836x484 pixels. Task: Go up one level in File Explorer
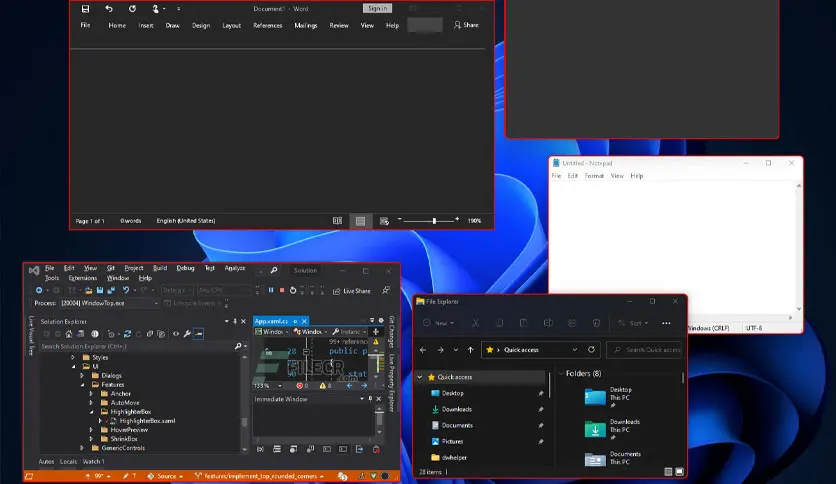(x=470, y=350)
